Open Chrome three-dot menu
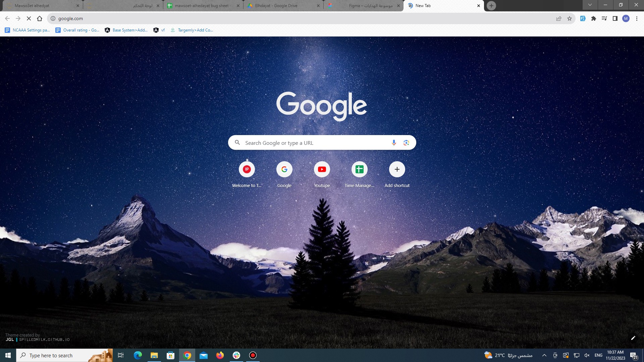Image resolution: width=644 pixels, height=362 pixels. [637, 18]
